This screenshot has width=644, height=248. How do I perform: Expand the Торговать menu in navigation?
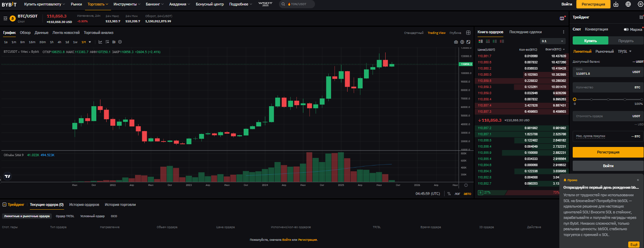[x=98, y=4]
